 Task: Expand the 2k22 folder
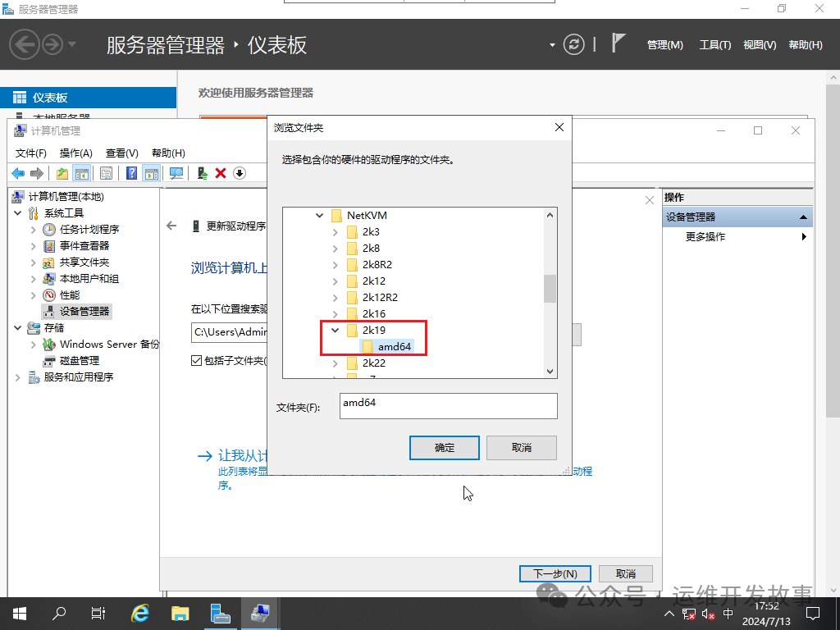[334, 363]
